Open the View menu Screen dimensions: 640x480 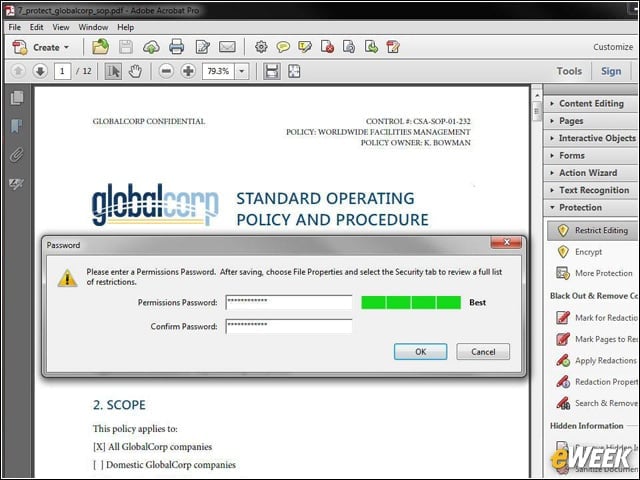pos(61,27)
